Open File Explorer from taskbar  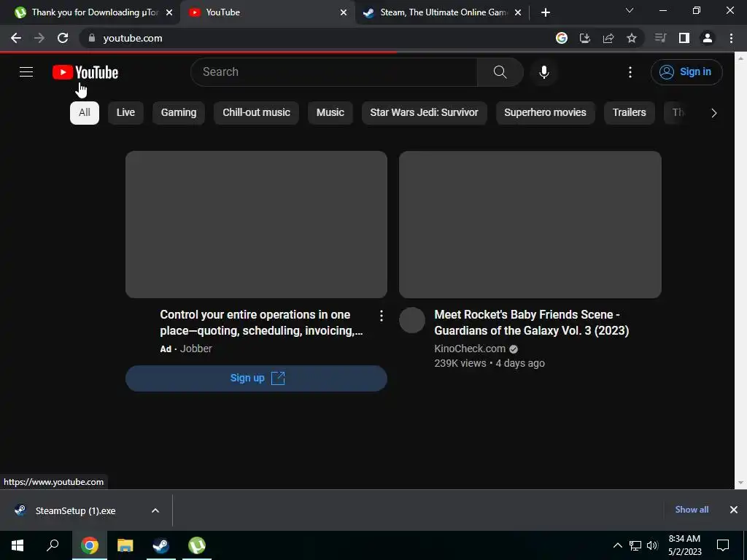coord(125,545)
